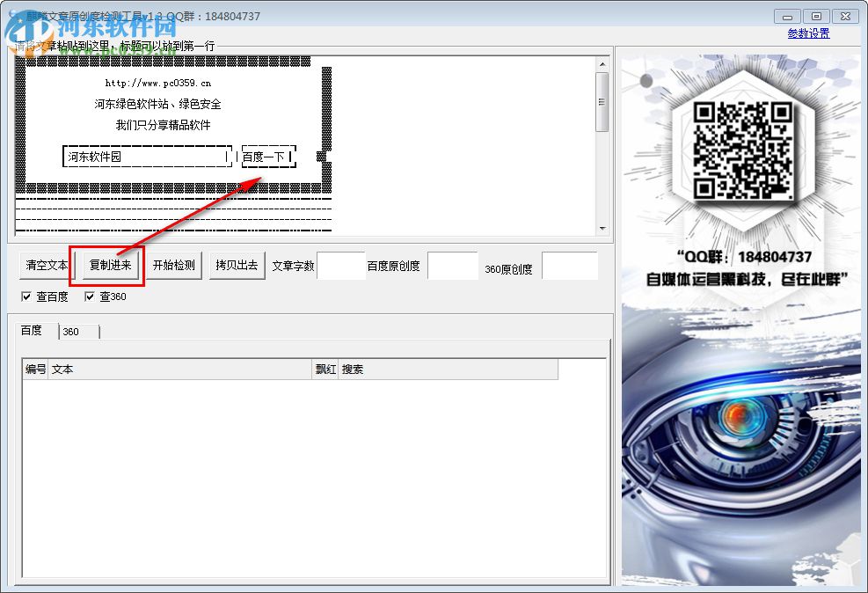Image resolution: width=868 pixels, height=593 pixels.
Task: Click the 飘红 column header
Action: [x=325, y=370]
